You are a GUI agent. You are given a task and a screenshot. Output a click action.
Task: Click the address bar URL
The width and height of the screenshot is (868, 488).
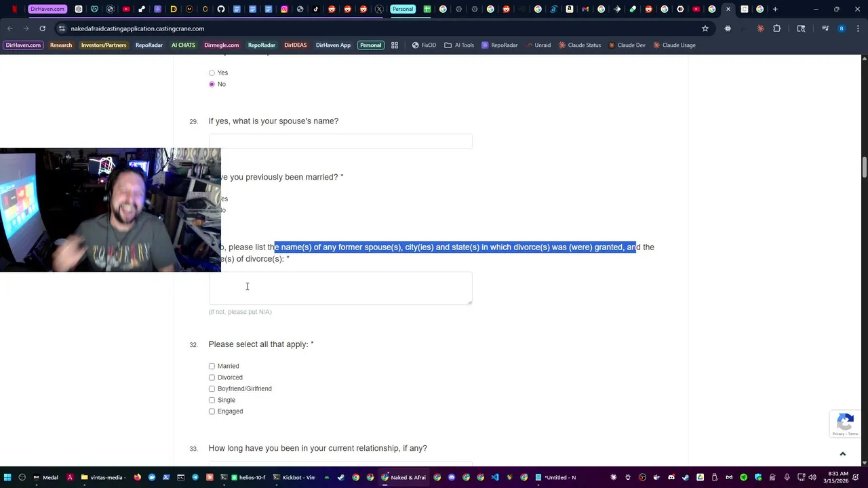(138, 28)
